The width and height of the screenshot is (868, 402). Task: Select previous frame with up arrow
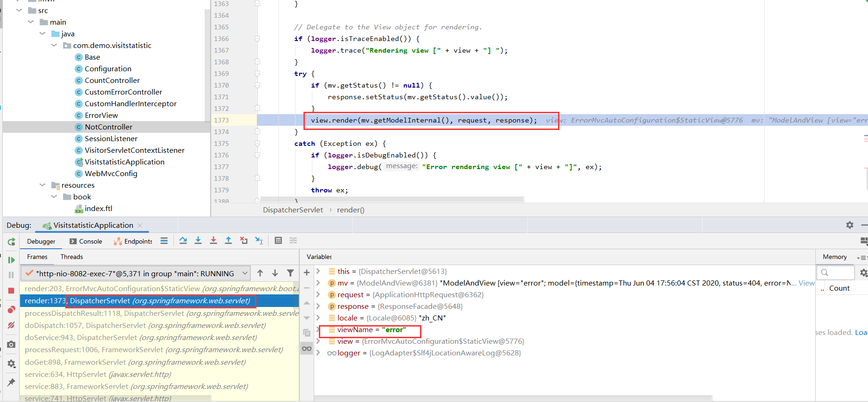[260, 273]
